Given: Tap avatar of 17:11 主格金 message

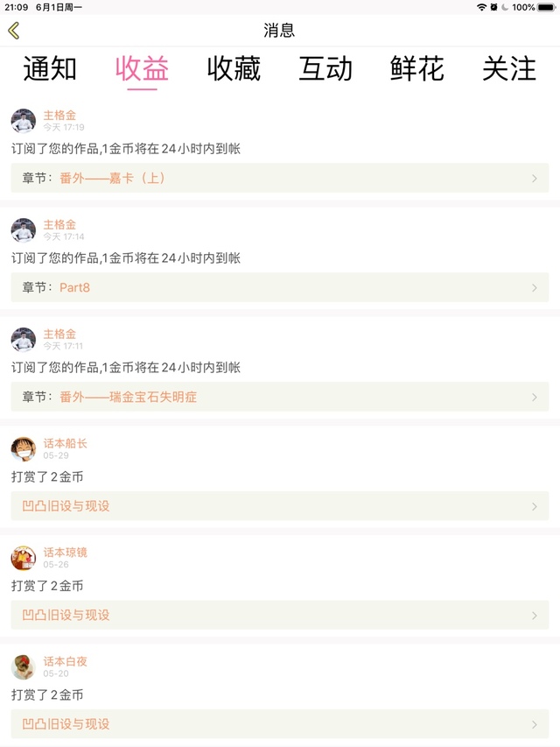Looking at the screenshot, I should [x=24, y=340].
